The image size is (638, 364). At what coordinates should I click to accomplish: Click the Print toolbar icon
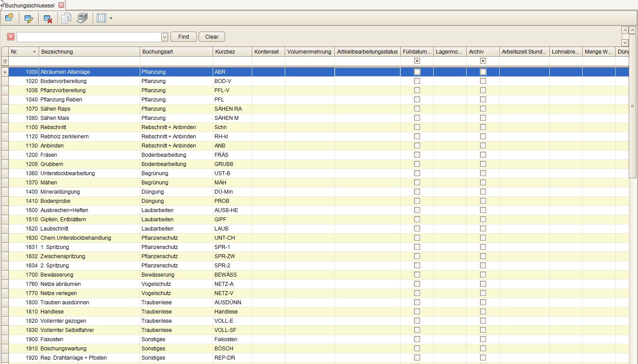pos(83,18)
